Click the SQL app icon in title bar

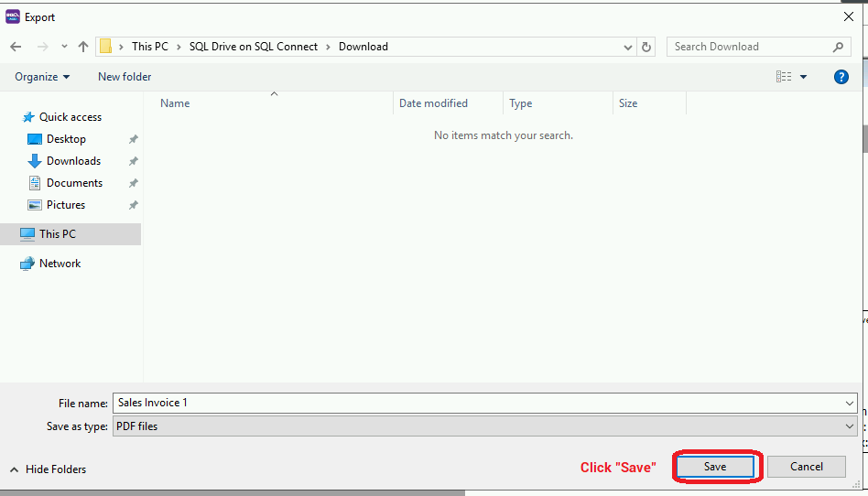pos(13,16)
